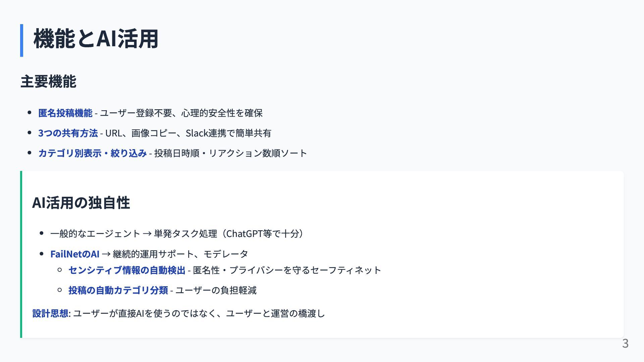Select the 主要機能 heading
644x362 pixels.
point(48,81)
